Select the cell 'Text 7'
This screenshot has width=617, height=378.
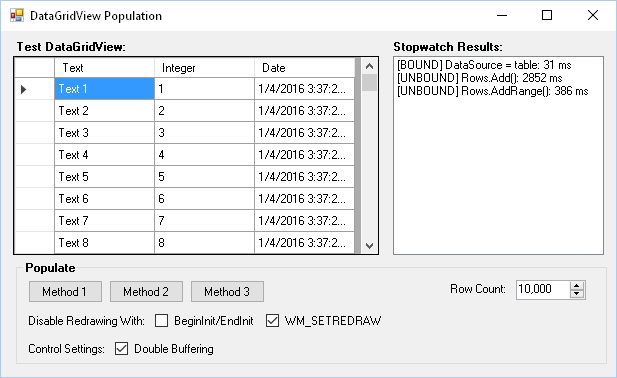click(x=104, y=221)
